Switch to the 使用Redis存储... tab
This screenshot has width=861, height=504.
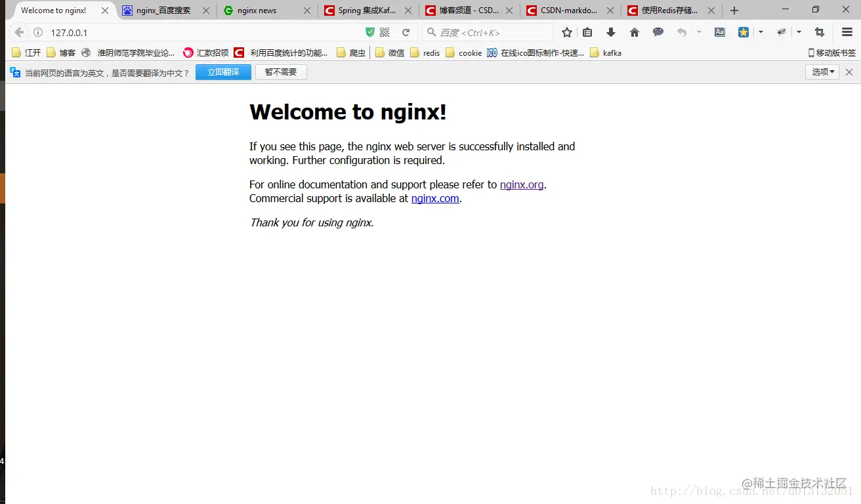pos(670,10)
